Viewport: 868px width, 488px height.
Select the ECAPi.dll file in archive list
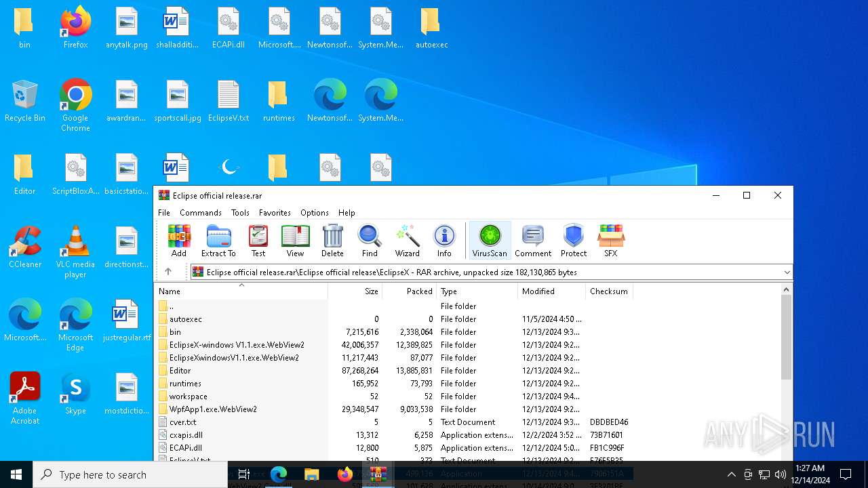pyautogui.click(x=394, y=448)
